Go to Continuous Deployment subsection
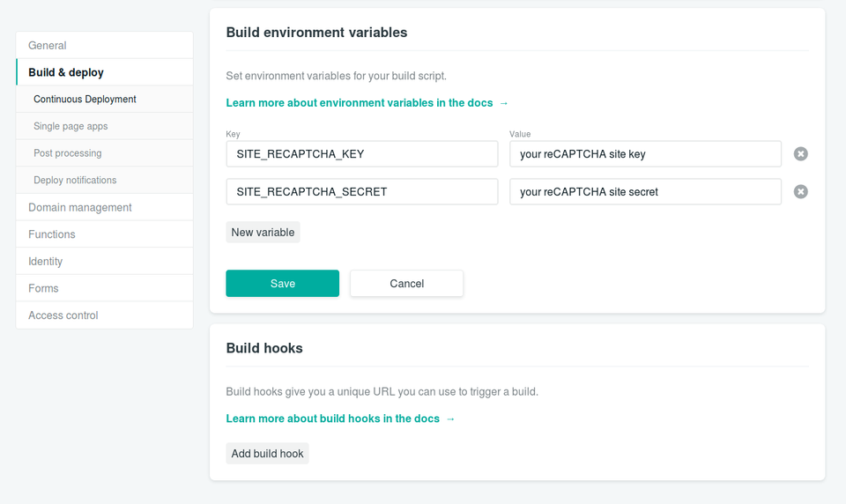 85,100
